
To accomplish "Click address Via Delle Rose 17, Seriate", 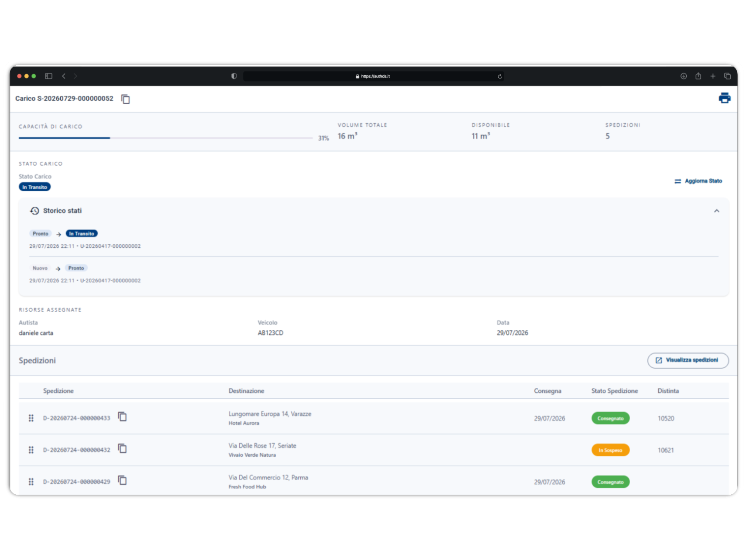I will pyautogui.click(x=262, y=446).
